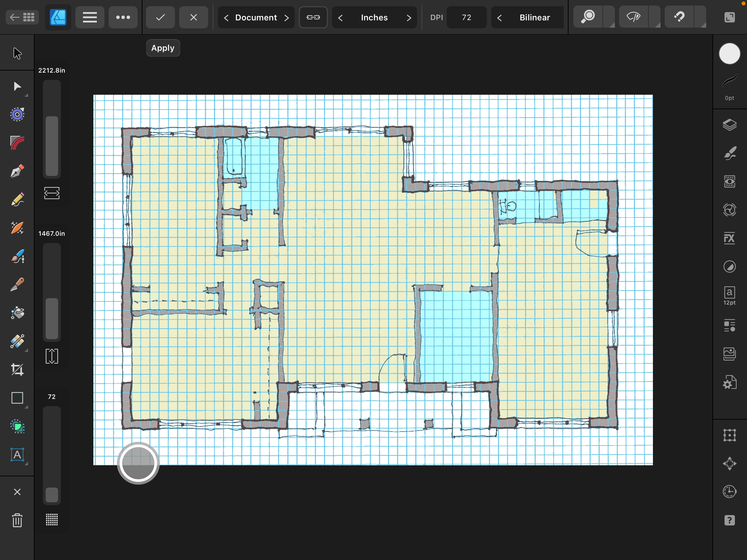747x560 pixels.
Task: Select the Fill paint bucket tool
Action: tap(17, 313)
